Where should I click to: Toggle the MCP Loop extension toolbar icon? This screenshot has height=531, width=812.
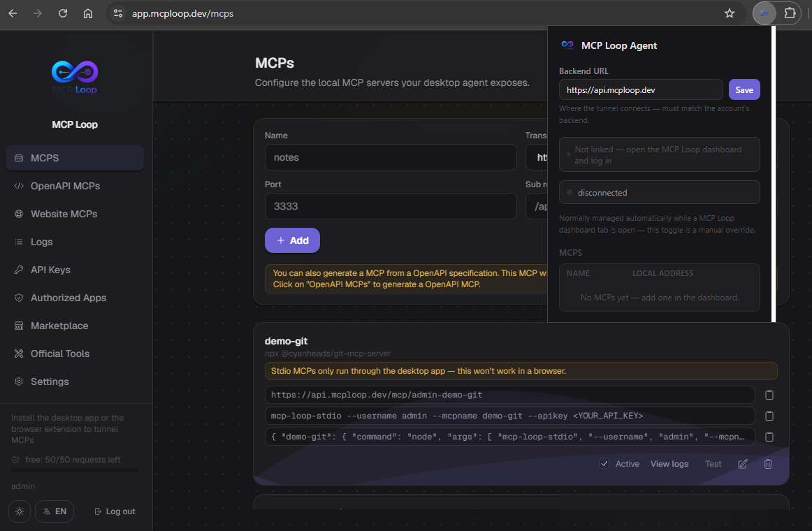pos(764,13)
